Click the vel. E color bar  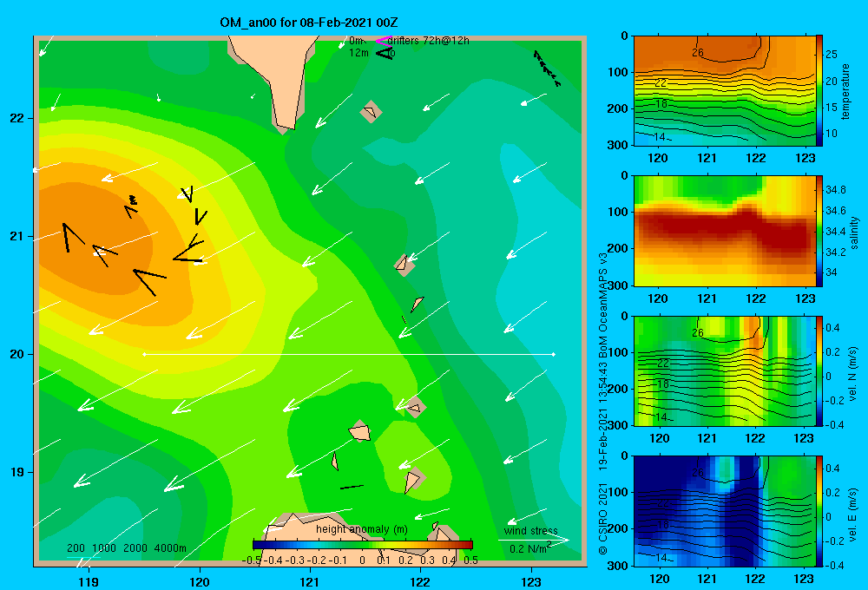(819, 511)
